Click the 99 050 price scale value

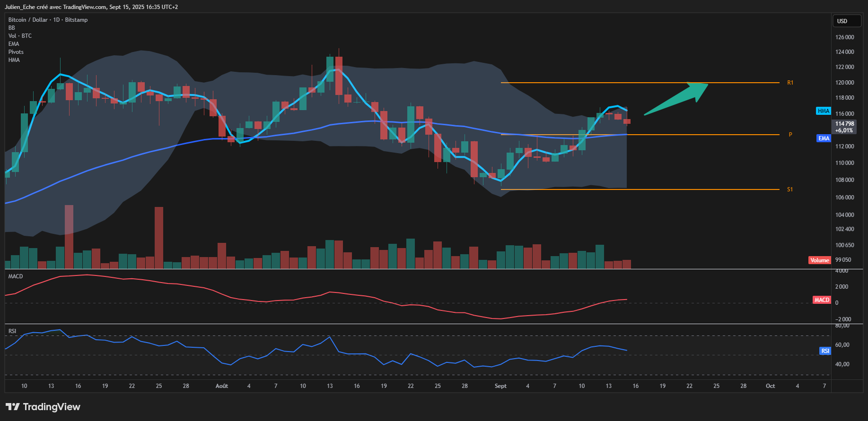click(843, 260)
